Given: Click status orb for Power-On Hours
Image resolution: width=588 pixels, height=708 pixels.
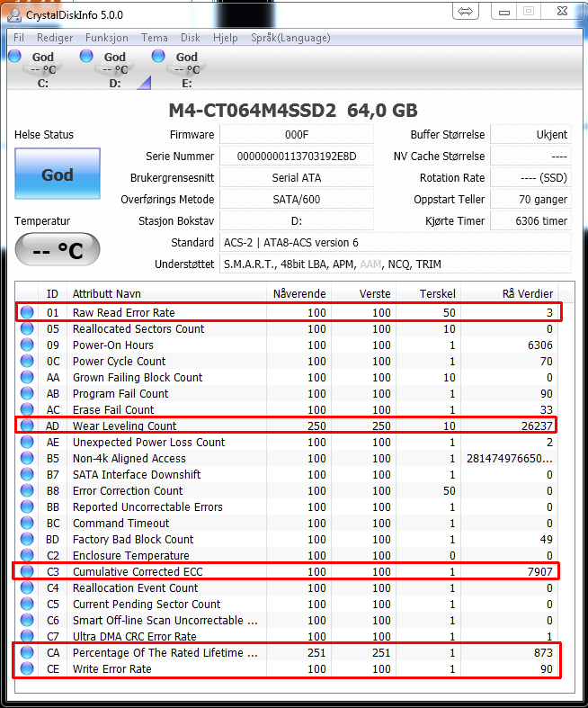Looking at the screenshot, I should tap(27, 345).
